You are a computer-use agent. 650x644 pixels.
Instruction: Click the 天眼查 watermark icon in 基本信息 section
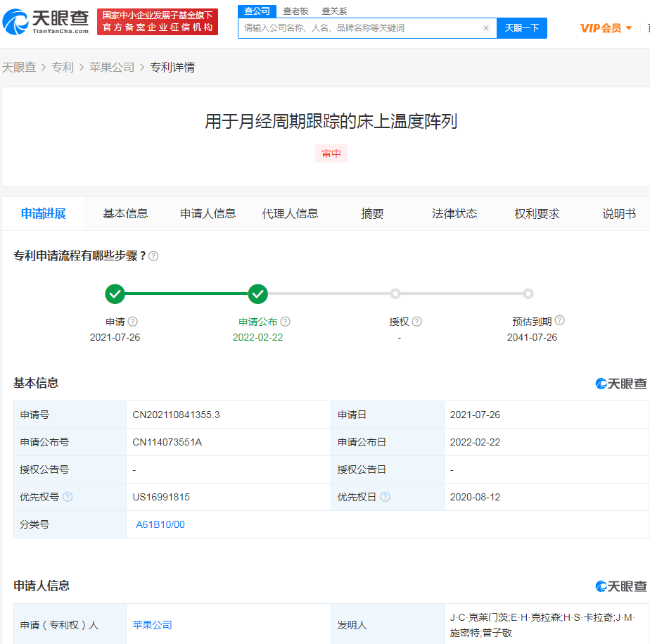click(599, 382)
